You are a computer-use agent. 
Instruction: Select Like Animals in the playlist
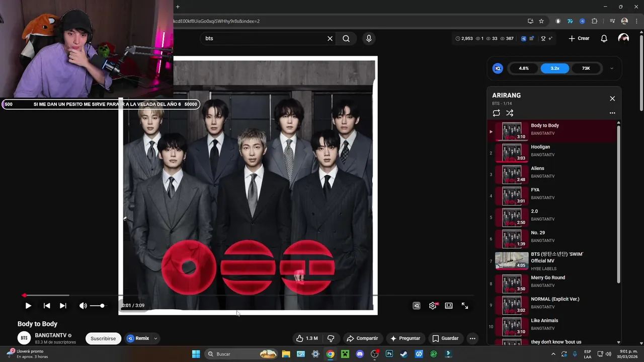pos(552,326)
